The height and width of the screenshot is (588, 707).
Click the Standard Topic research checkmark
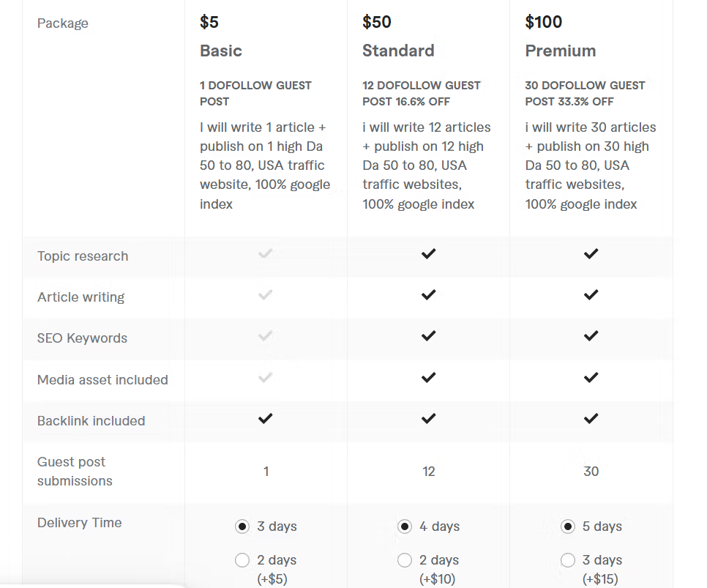[428, 253]
